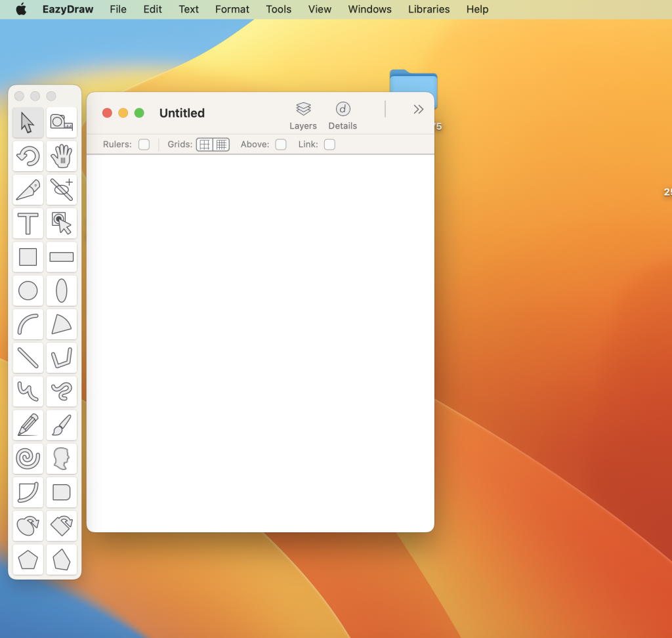The image size is (672, 638).
Task: Pick the Paintbrush tool
Action: [62, 425]
